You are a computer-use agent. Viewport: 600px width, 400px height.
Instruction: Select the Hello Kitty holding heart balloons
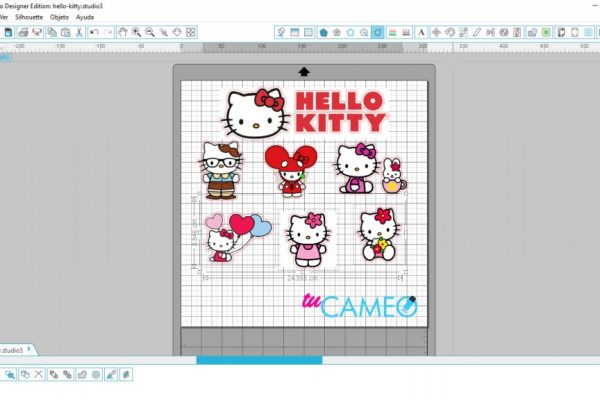tap(237, 237)
